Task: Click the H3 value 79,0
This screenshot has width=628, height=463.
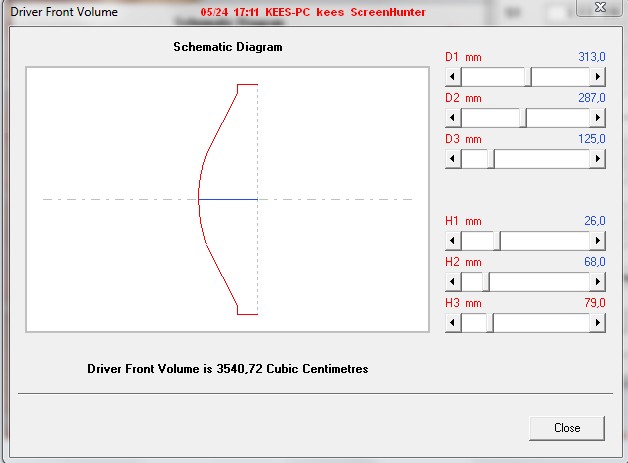Action: (594, 303)
